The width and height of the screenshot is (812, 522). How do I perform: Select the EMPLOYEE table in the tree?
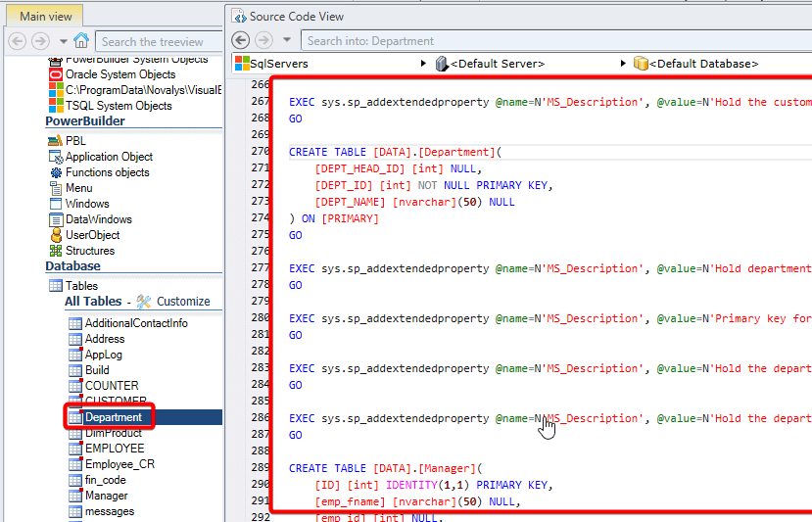click(x=114, y=449)
